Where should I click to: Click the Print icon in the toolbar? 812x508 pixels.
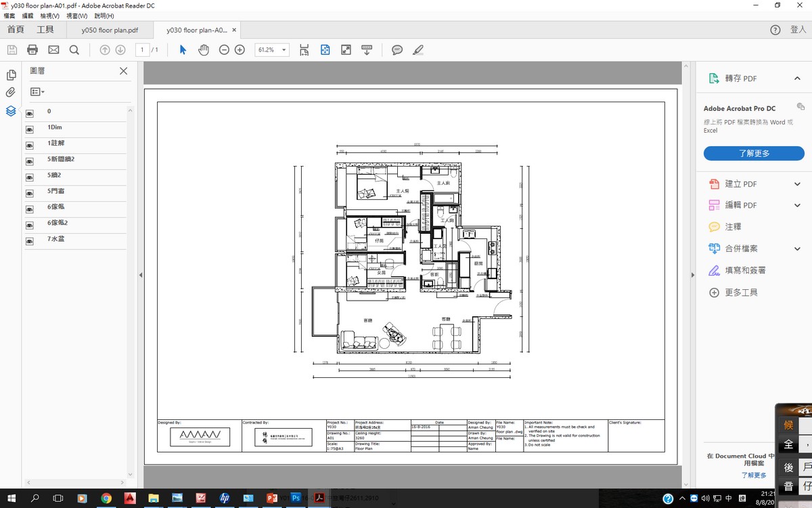[x=32, y=50]
